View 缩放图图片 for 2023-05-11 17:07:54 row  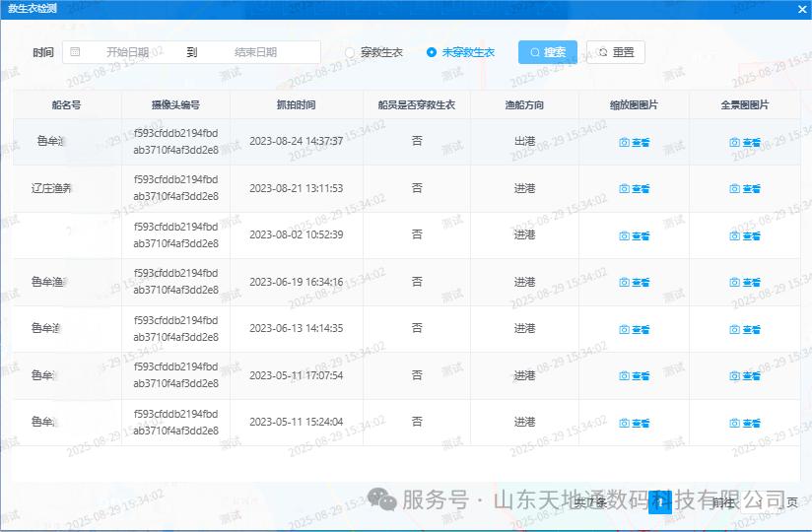pos(634,376)
